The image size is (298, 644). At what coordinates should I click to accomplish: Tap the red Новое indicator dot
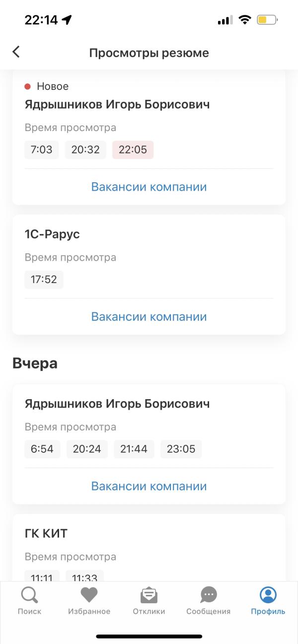click(28, 86)
